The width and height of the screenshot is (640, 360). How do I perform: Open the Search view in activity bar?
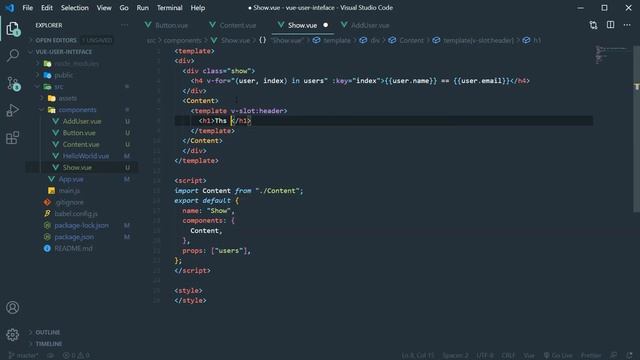point(13,55)
